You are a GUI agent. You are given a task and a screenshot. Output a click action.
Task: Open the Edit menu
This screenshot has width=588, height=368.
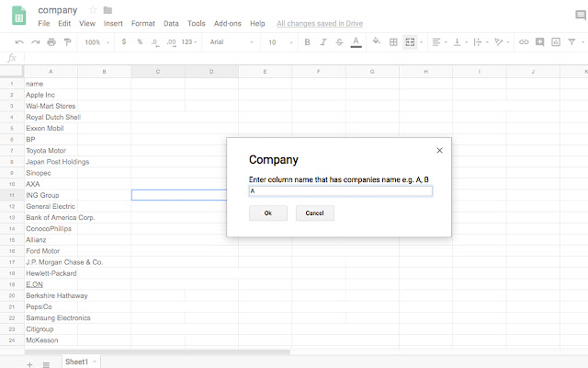[64, 24]
